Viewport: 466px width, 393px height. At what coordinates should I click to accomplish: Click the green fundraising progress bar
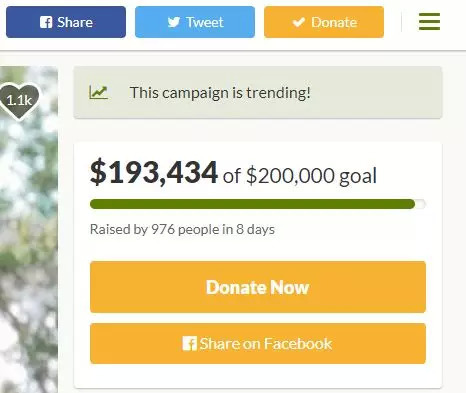tap(252, 204)
